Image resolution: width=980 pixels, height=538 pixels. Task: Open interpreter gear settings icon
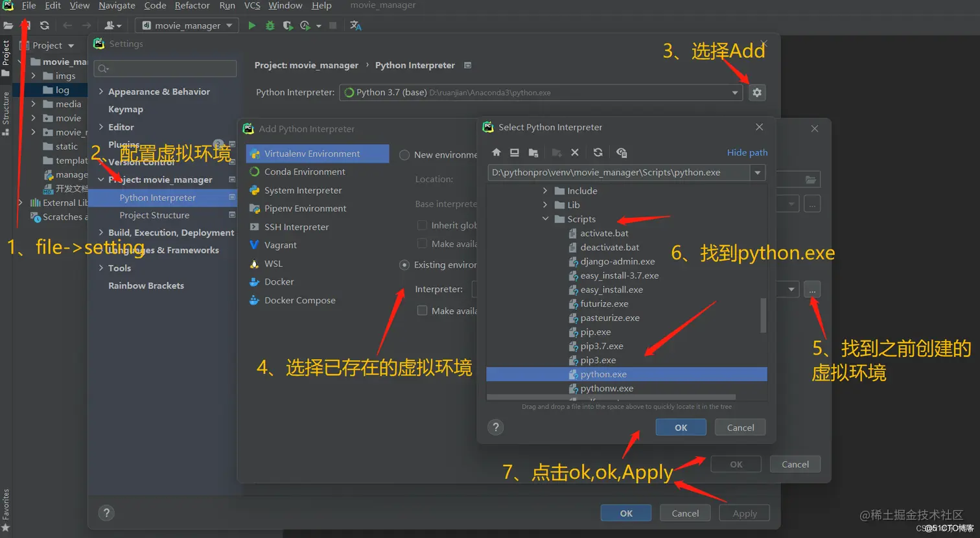click(756, 93)
